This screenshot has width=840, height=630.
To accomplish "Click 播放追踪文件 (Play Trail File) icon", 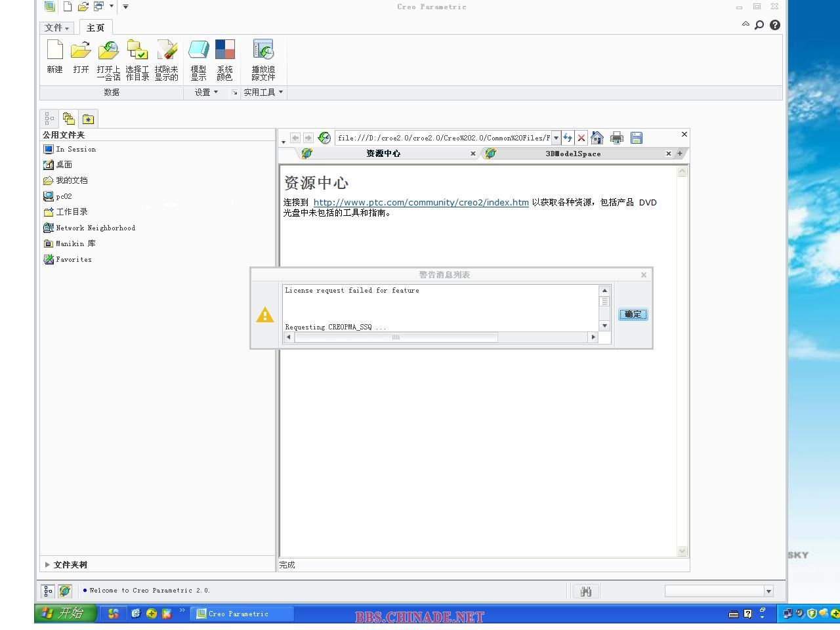I will 263,59.
